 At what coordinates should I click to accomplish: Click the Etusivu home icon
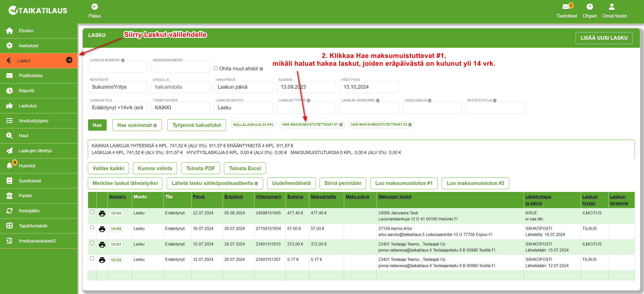(9, 31)
